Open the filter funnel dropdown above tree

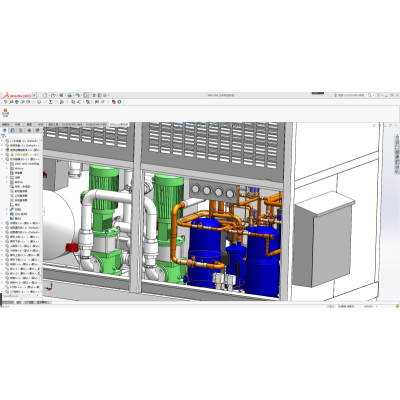click(x=3, y=136)
